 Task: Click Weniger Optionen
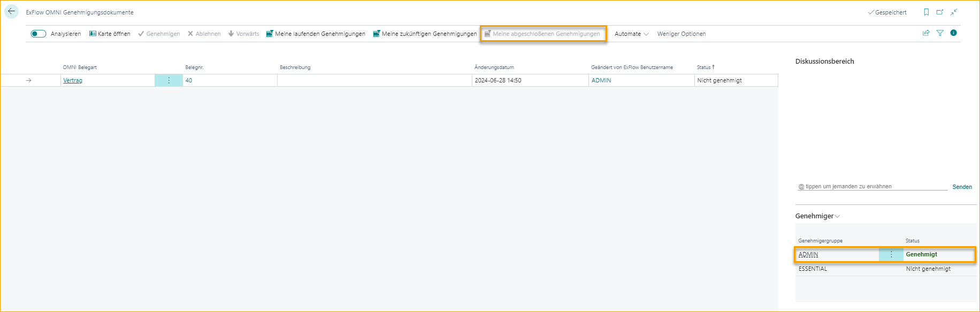681,34
